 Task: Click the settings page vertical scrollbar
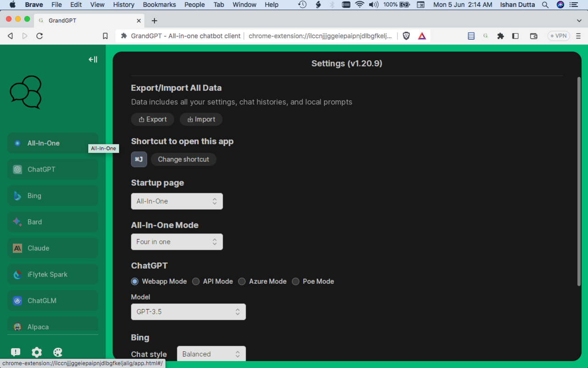point(579,182)
